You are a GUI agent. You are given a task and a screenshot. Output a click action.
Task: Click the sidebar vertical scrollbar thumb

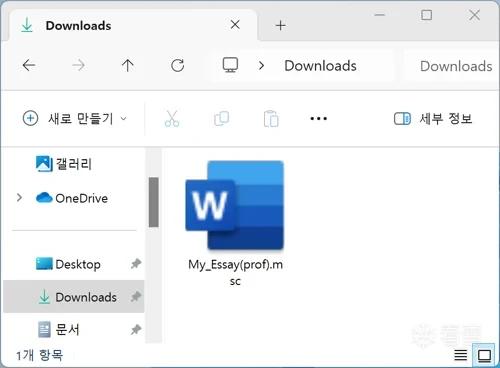(154, 202)
